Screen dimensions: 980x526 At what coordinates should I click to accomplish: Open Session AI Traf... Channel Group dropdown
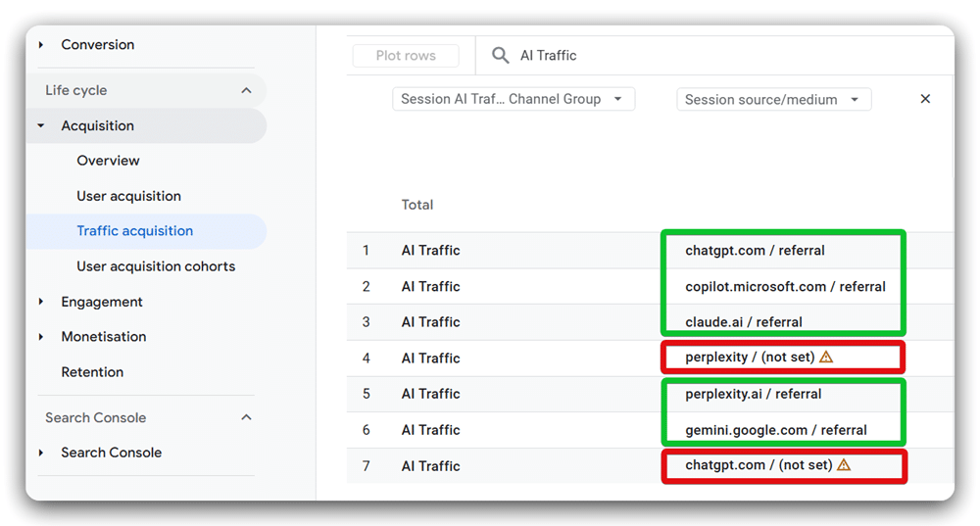click(x=514, y=99)
